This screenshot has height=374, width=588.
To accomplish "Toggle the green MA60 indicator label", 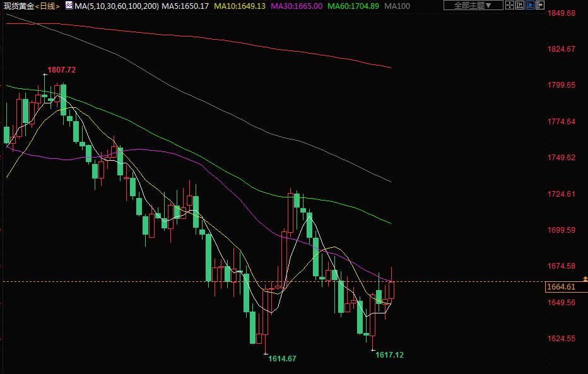I will (353, 6).
